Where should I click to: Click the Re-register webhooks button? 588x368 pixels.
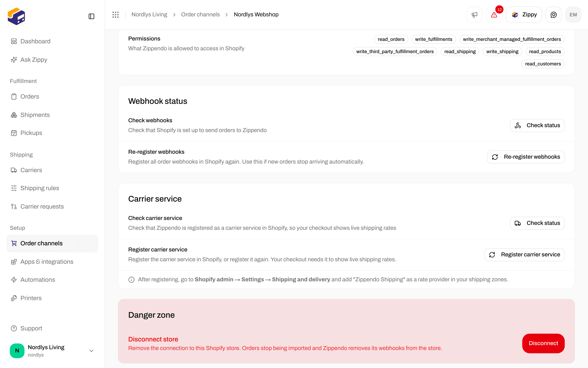pos(526,157)
